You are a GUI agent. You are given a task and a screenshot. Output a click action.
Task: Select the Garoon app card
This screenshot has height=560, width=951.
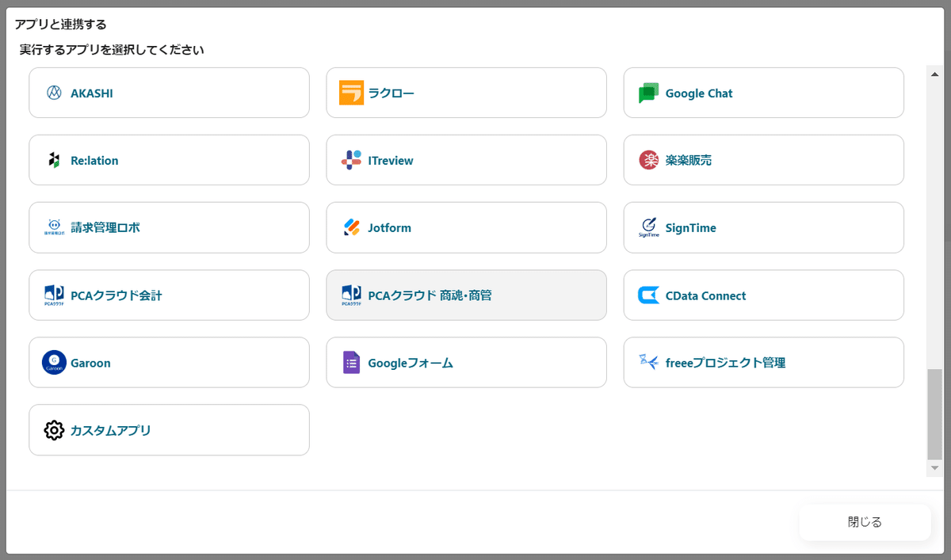[169, 362]
